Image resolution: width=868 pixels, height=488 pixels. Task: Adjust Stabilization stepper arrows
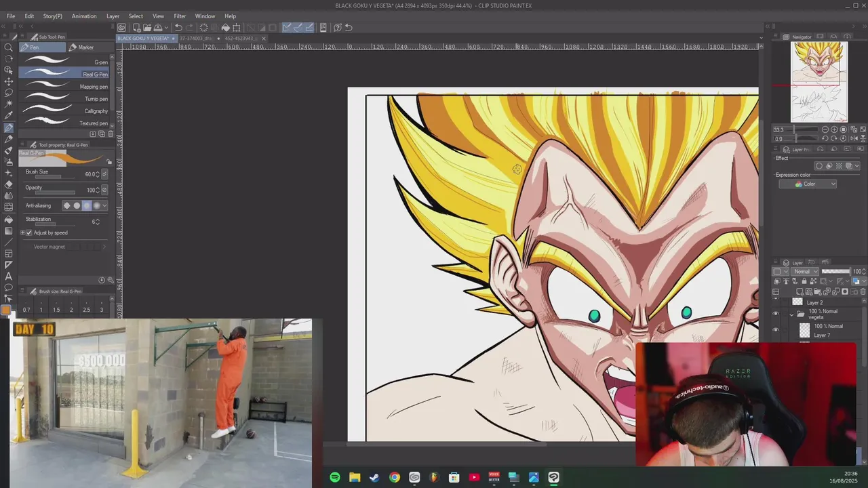[98, 222]
